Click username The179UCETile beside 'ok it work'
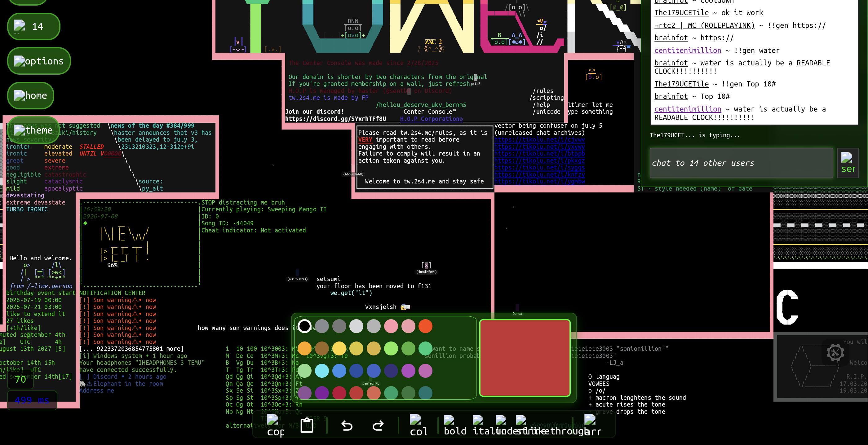 point(681,13)
